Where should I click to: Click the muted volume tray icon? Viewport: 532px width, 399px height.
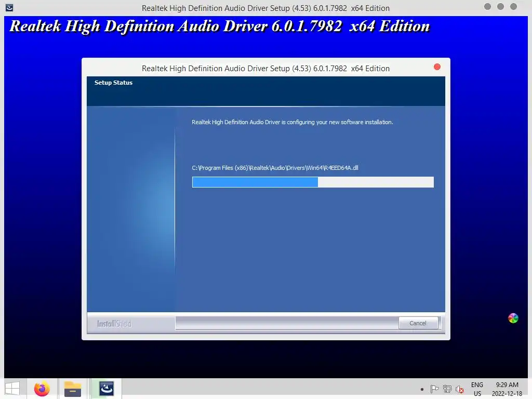[x=460, y=389]
